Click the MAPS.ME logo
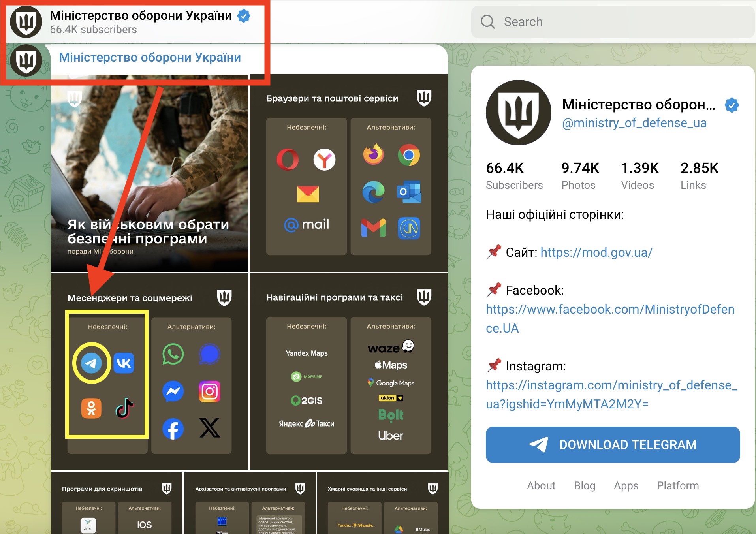The image size is (756, 534). (x=307, y=376)
